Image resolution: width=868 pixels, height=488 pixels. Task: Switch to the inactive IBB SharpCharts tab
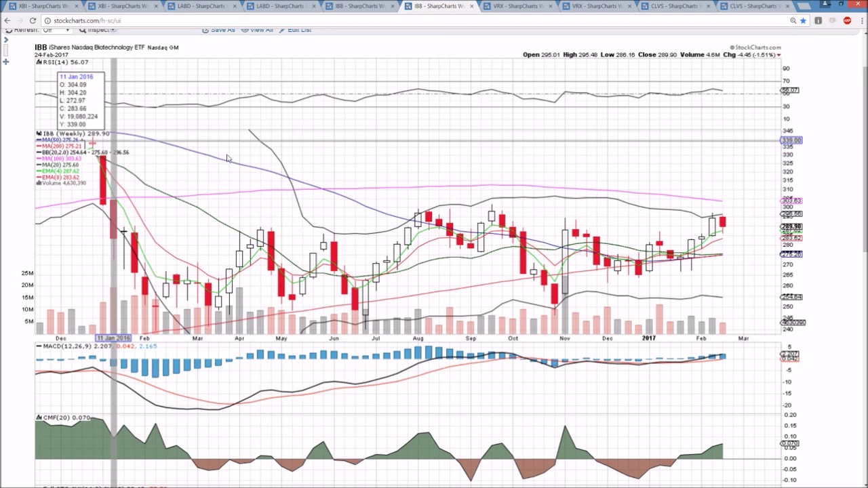(358, 6)
